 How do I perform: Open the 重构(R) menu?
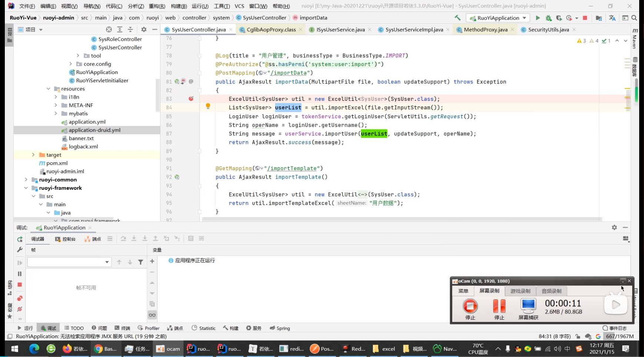157,6
